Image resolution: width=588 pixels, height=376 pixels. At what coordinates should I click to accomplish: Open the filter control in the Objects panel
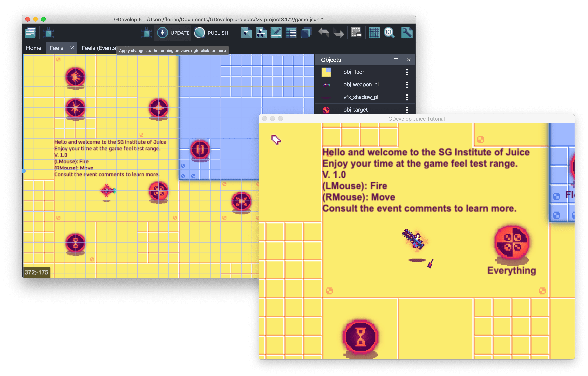tap(396, 60)
